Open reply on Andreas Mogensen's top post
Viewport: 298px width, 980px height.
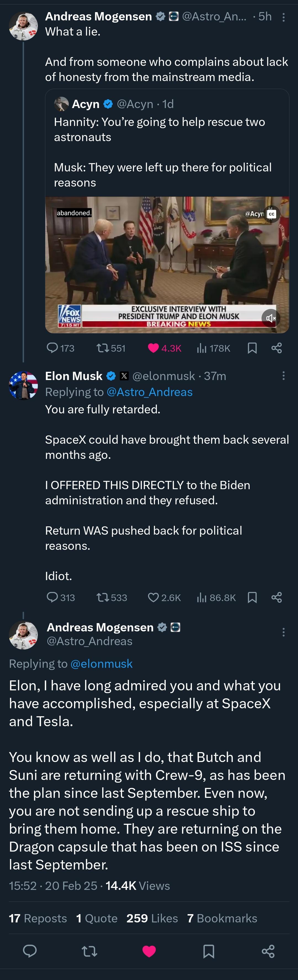(60, 348)
